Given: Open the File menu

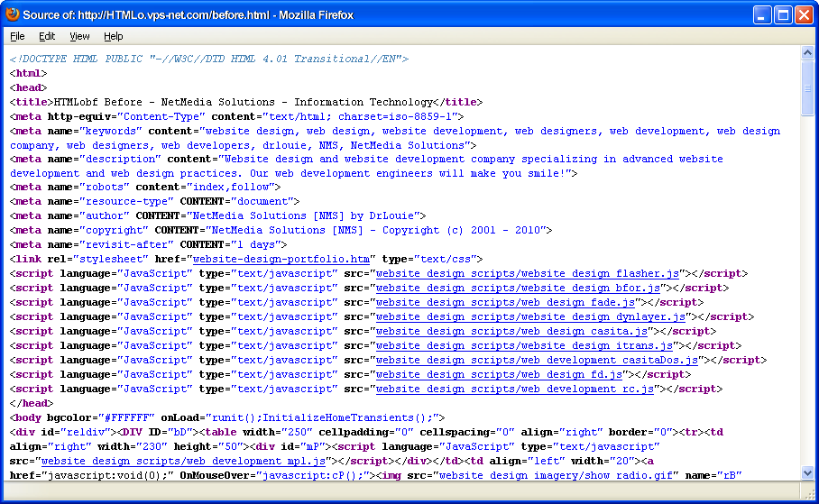Looking at the screenshot, I should coord(17,36).
